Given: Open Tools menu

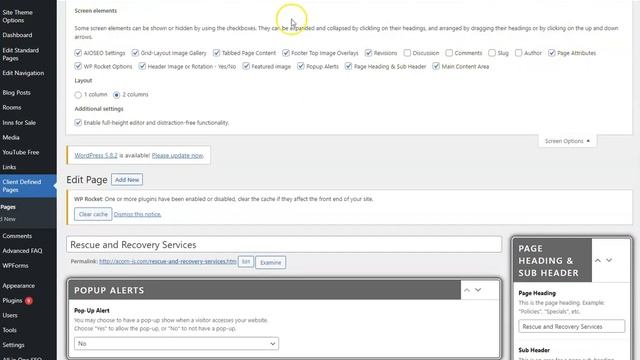Looking at the screenshot, I should [x=9, y=330].
